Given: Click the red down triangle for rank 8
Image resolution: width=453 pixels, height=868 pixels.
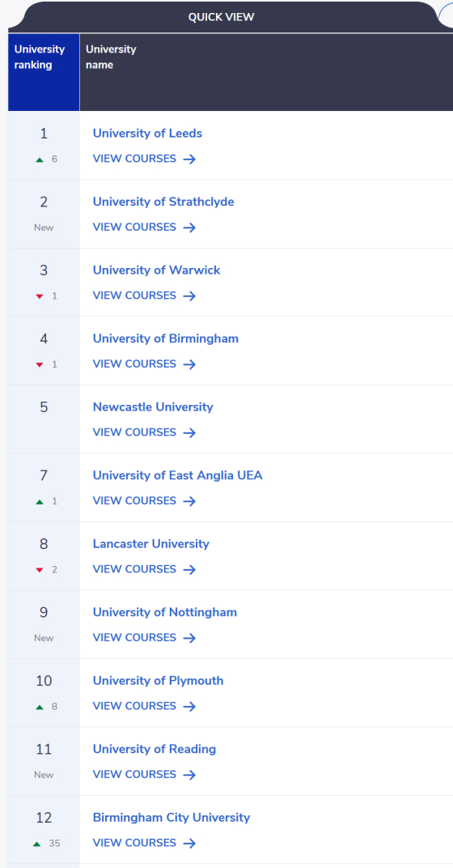Looking at the screenshot, I should (40, 570).
